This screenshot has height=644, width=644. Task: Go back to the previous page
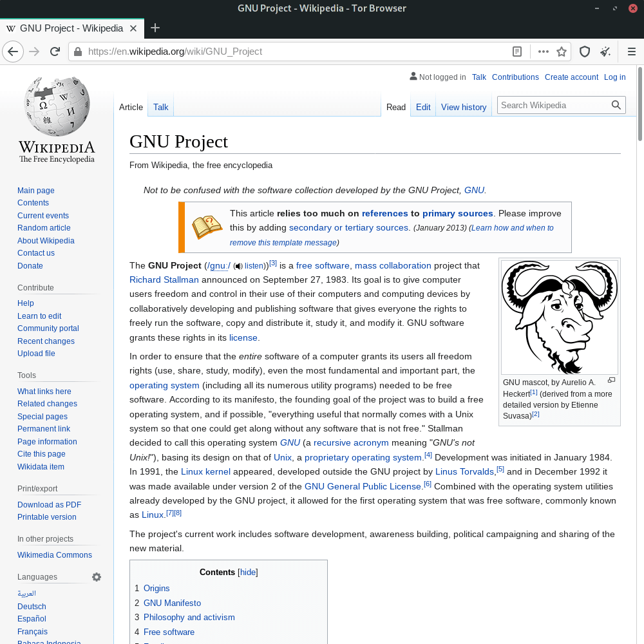coord(13,52)
